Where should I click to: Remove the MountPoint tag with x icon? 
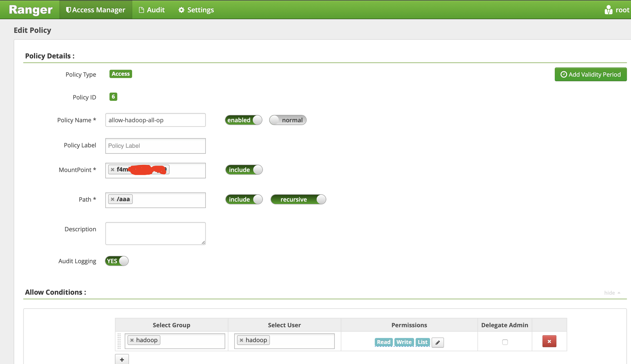(x=112, y=170)
